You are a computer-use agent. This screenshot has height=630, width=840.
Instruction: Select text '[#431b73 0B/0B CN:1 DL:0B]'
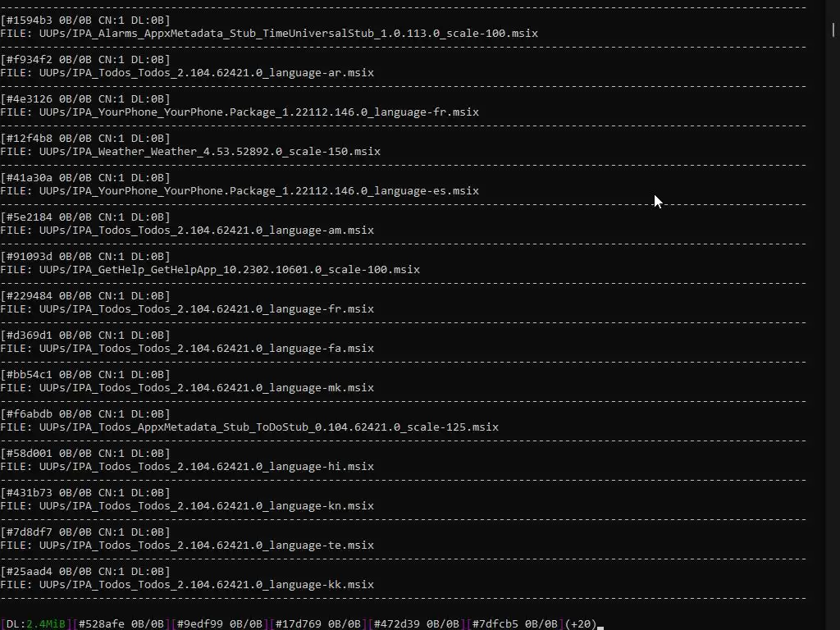tap(85, 493)
